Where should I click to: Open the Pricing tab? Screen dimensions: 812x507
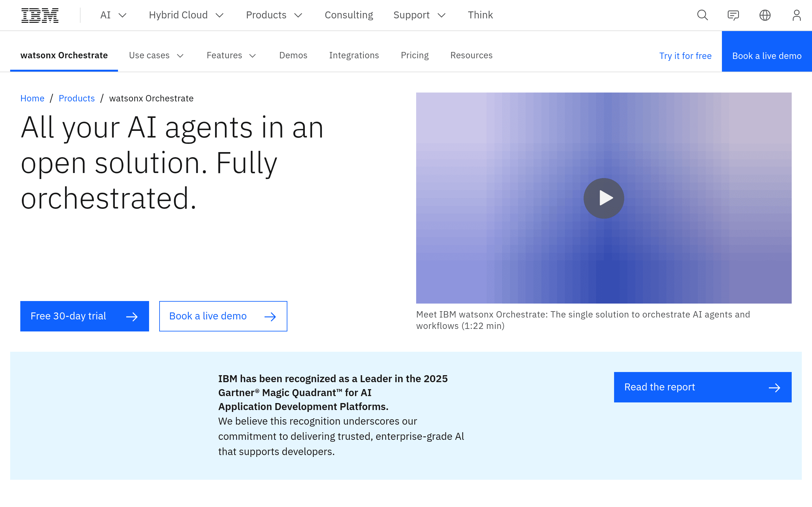pos(415,55)
